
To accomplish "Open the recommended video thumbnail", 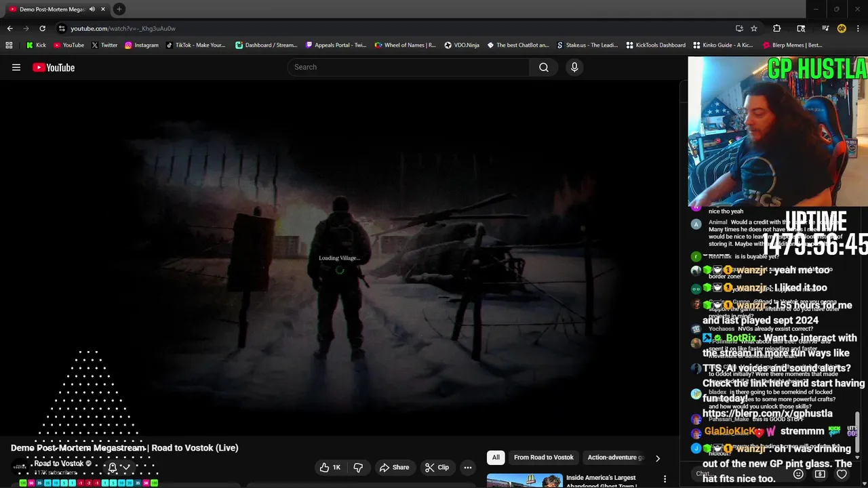I will pyautogui.click(x=524, y=481).
